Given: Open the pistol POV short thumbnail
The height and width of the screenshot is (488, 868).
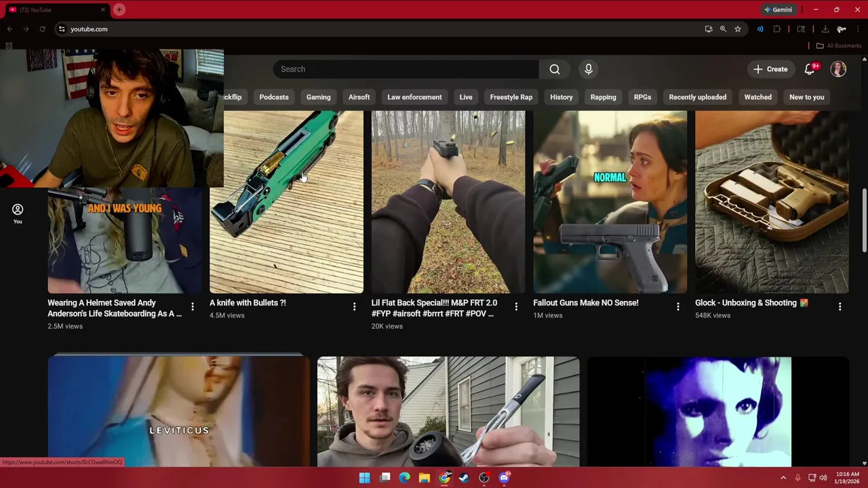Looking at the screenshot, I should tap(448, 202).
